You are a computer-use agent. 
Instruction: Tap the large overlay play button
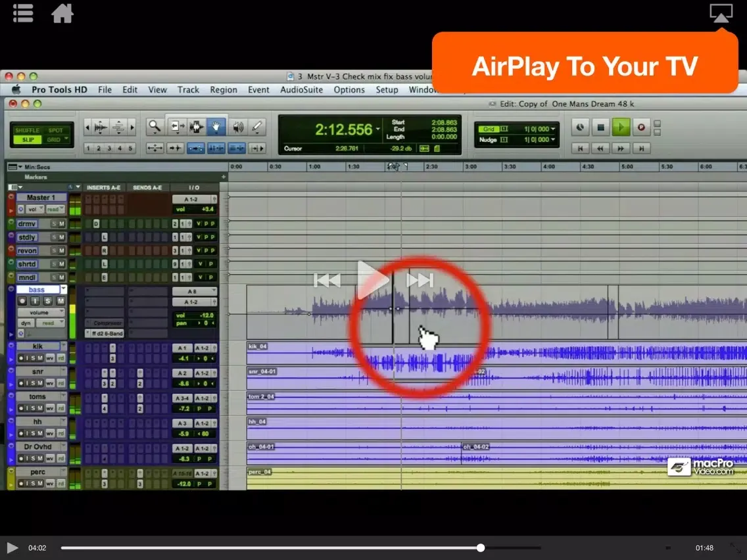[x=372, y=280]
